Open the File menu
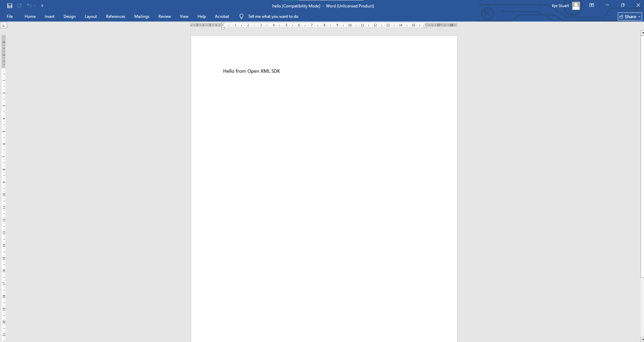This screenshot has height=342, width=644. click(10, 16)
